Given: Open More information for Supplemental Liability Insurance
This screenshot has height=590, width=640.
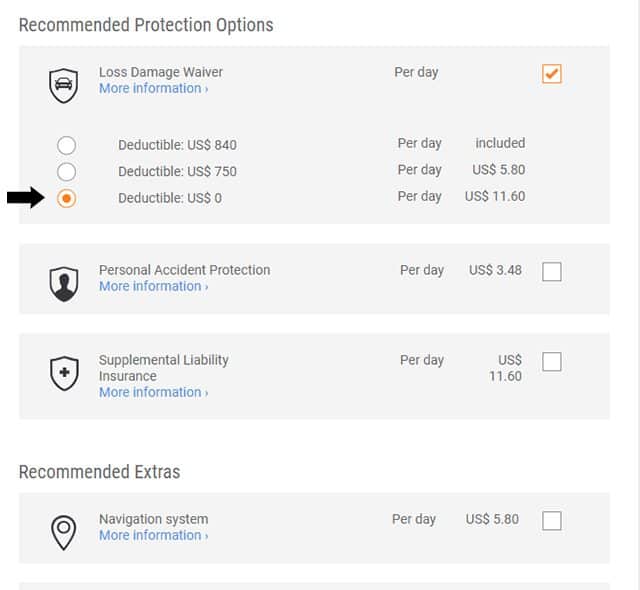Looking at the screenshot, I should pyautogui.click(x=153, y=392).
